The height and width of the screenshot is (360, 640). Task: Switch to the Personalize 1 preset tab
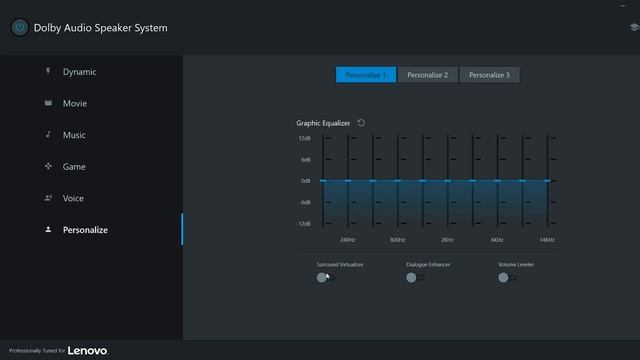[x=366, y=75]
